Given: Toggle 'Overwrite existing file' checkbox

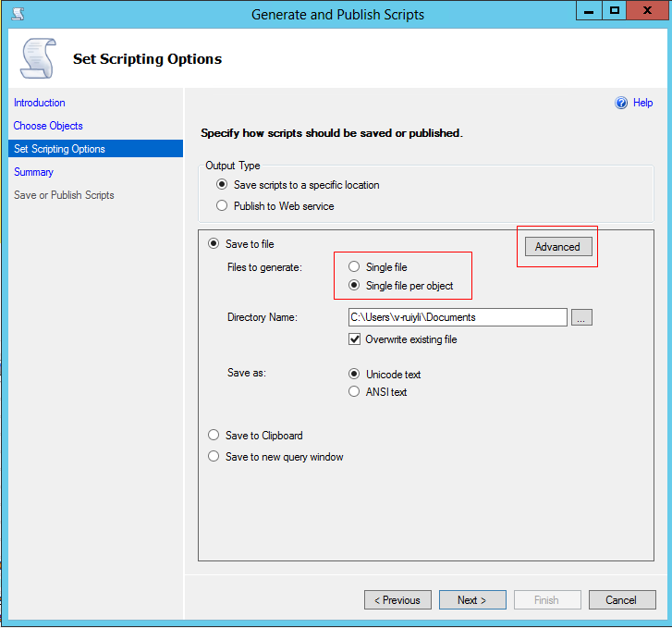Looking at the screenshot, I should [x=355, y=339].
